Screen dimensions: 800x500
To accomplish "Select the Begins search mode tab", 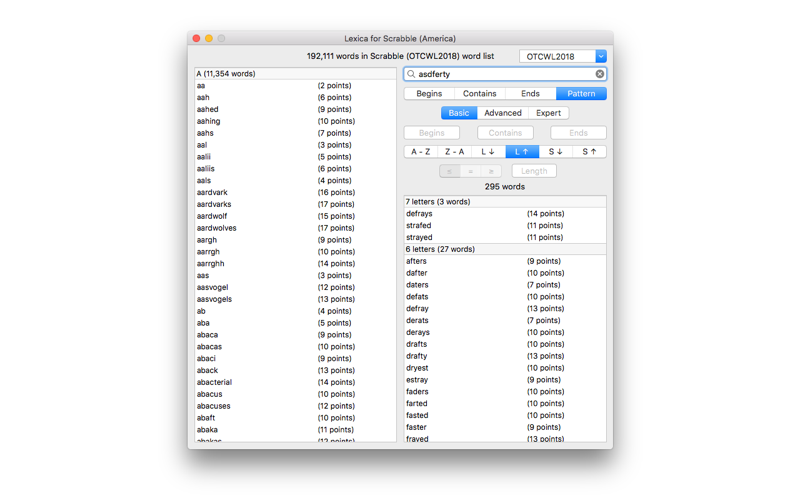I will 429,94.
